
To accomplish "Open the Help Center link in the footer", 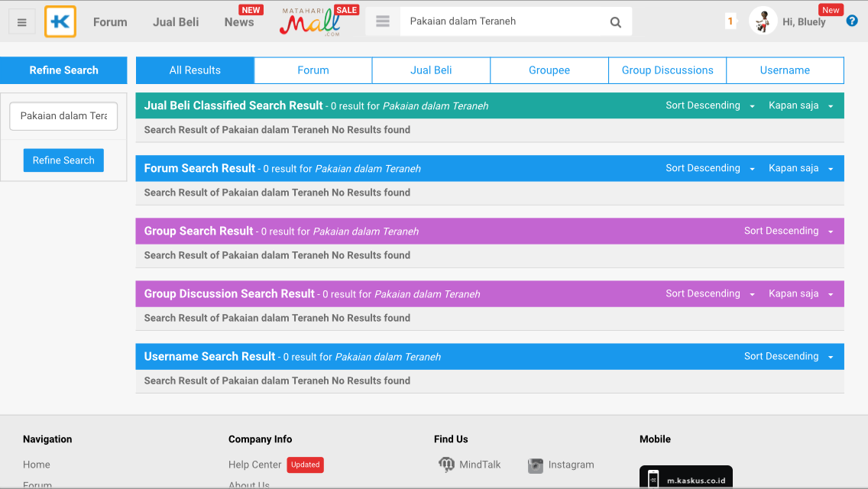I will coord(254,465).
